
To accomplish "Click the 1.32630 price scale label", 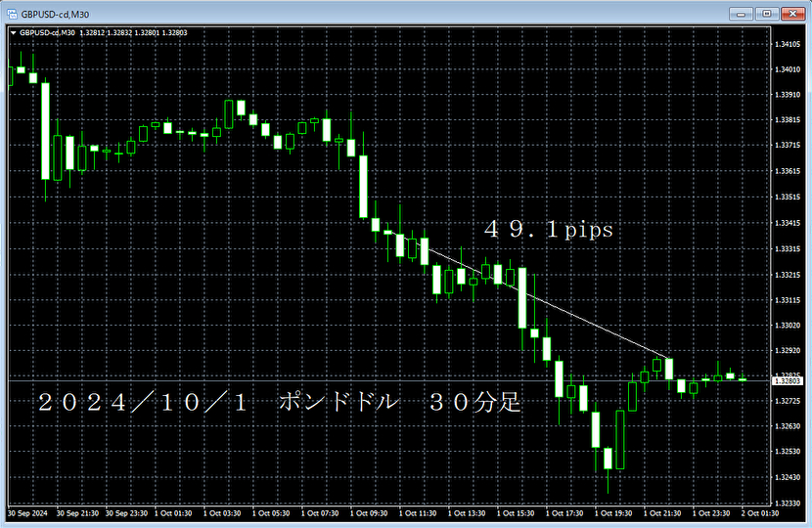I will (x=788, y=426).
